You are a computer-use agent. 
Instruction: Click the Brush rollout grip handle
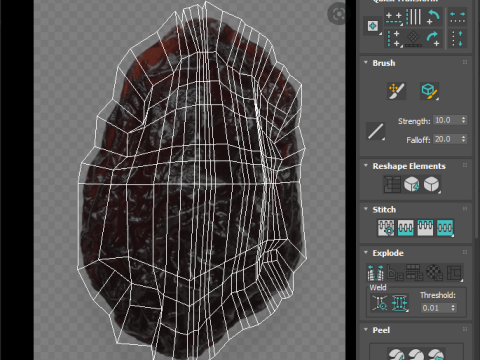pos(465,62)
